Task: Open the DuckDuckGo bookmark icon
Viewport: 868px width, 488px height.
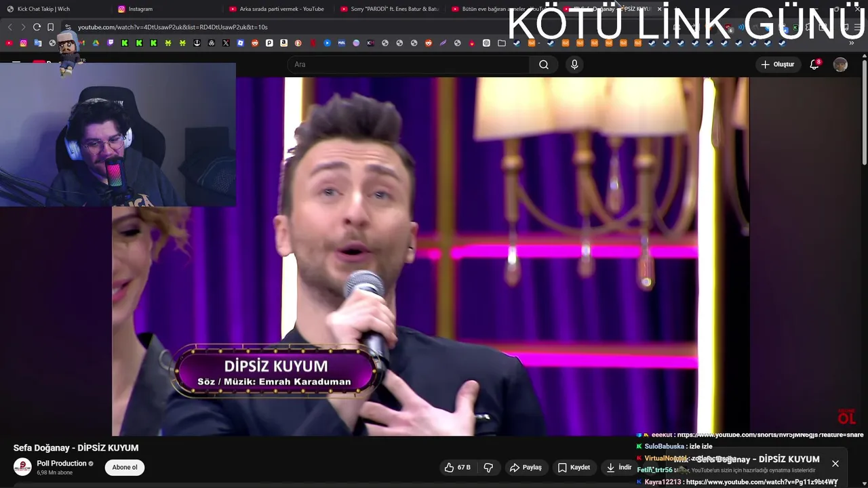Action: [298, 43]
